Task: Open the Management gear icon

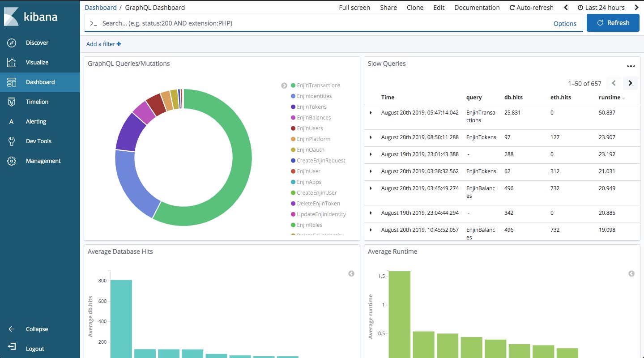Action: [12, 161]
